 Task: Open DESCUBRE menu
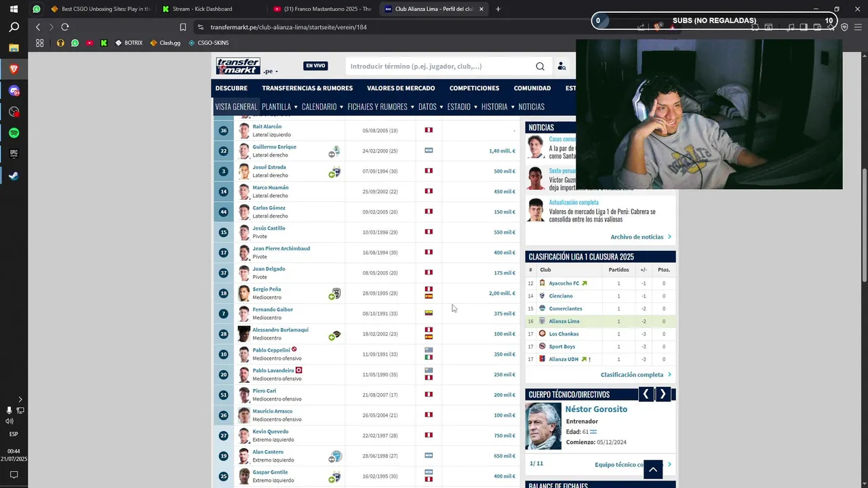(x=231, y=88)
